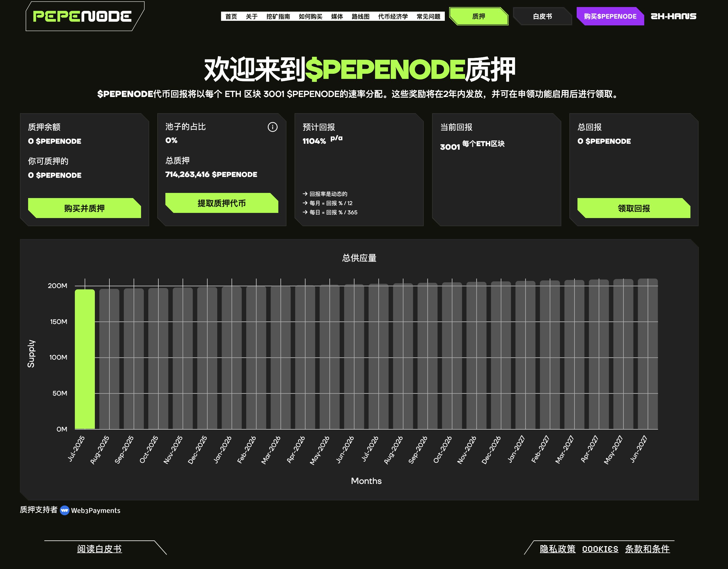The width and height of the screenshot is (728, 569).
Task: Click the PEPENODE logo
Action: [x=82, y=16]
